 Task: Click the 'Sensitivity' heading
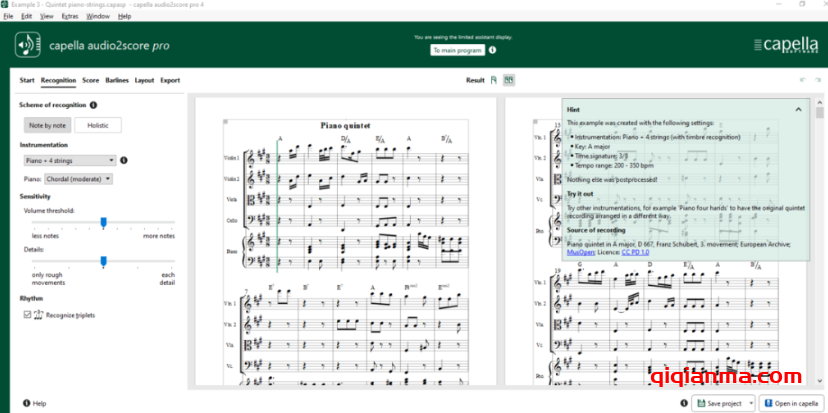(35, 196)
